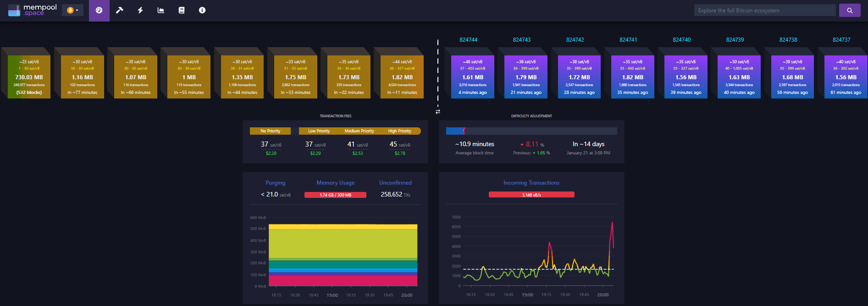
Task: Open mined block 824744
Action: coord(473,77)
